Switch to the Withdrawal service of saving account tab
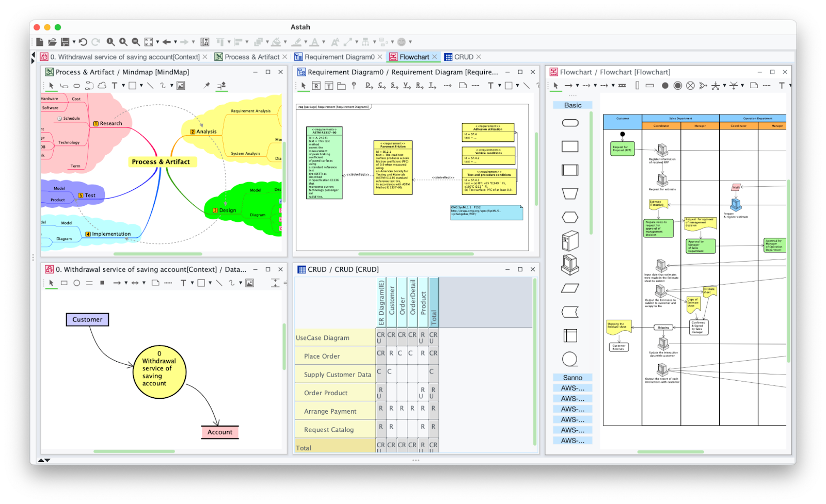Screen dimensions: 826x504 tap(124, 57)
